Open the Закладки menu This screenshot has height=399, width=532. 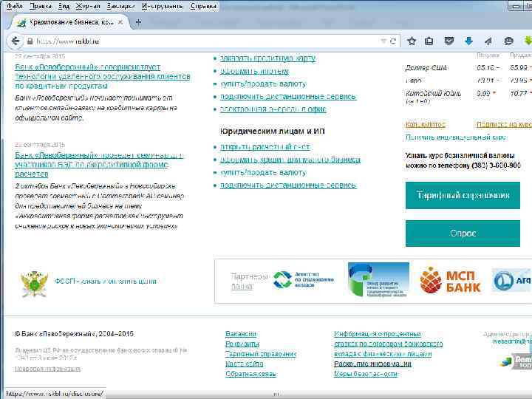[120, 6]
